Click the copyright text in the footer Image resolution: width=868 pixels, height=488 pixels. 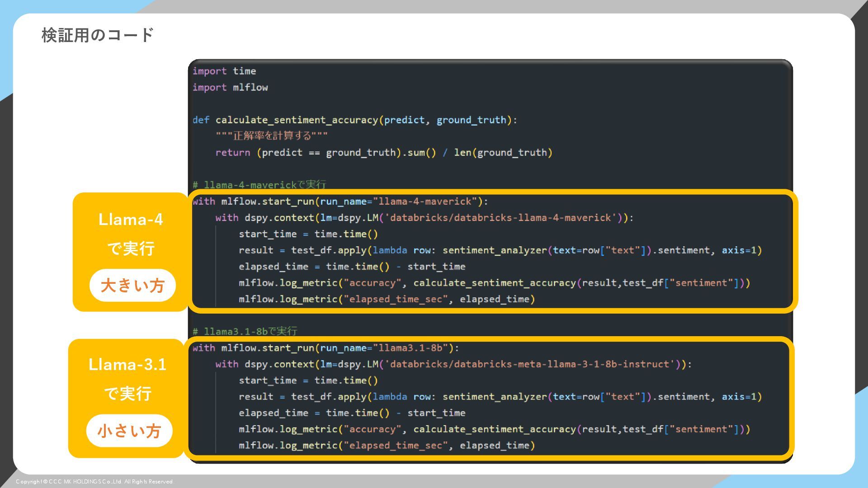(x=94, y=482)
